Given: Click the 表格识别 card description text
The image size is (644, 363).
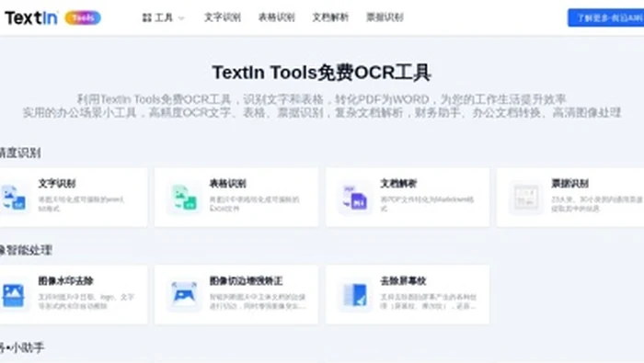Looking at the screenshot, I should click(254, 204).
